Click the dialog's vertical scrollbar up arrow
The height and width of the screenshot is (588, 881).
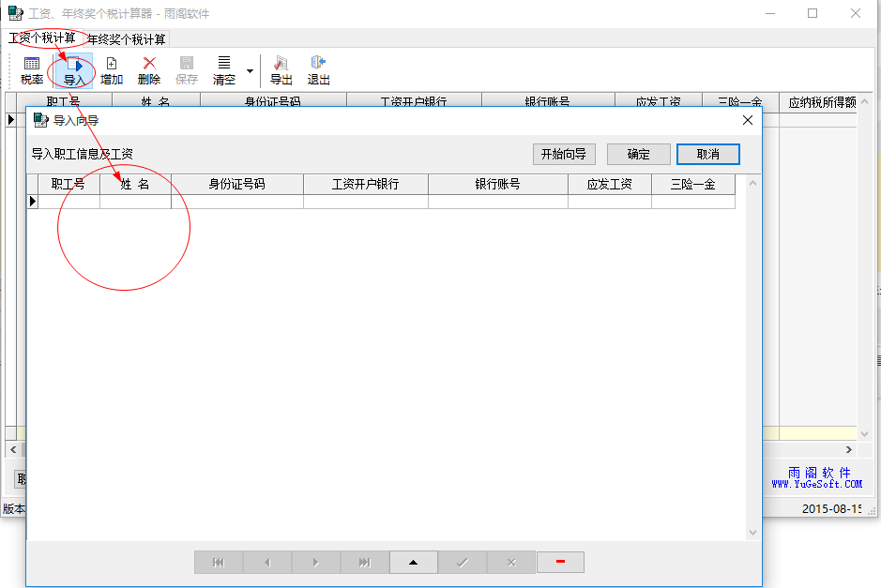[752, 185]
